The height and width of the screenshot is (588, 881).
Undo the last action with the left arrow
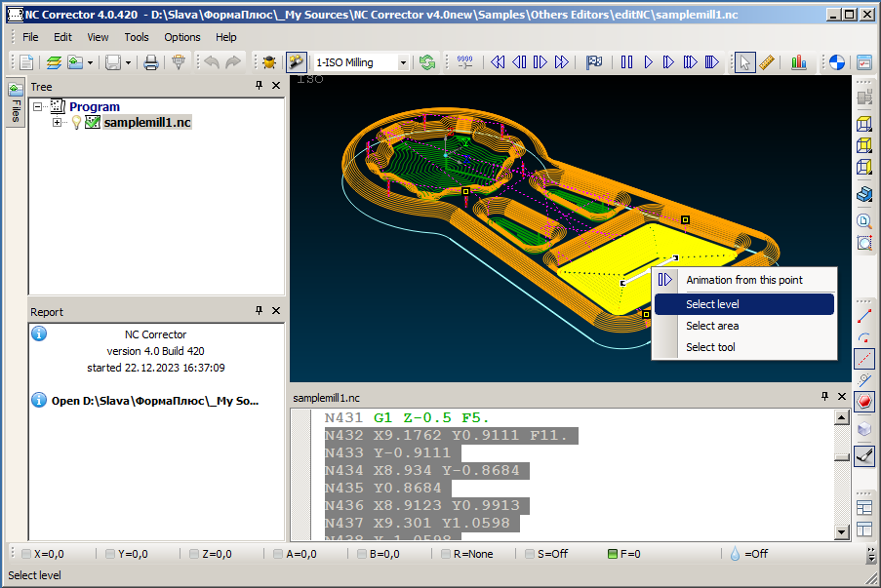(212, 62)
